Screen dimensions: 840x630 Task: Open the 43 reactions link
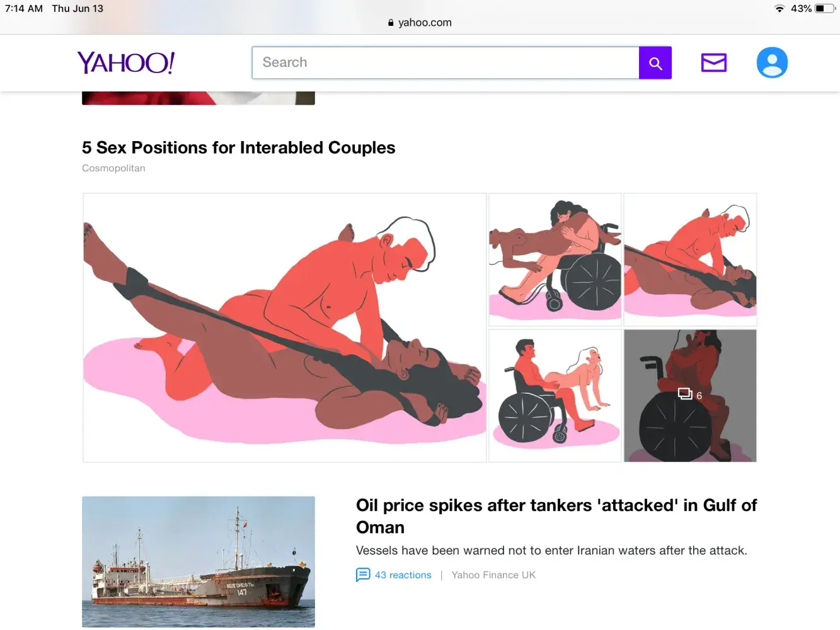pos(403,575)
